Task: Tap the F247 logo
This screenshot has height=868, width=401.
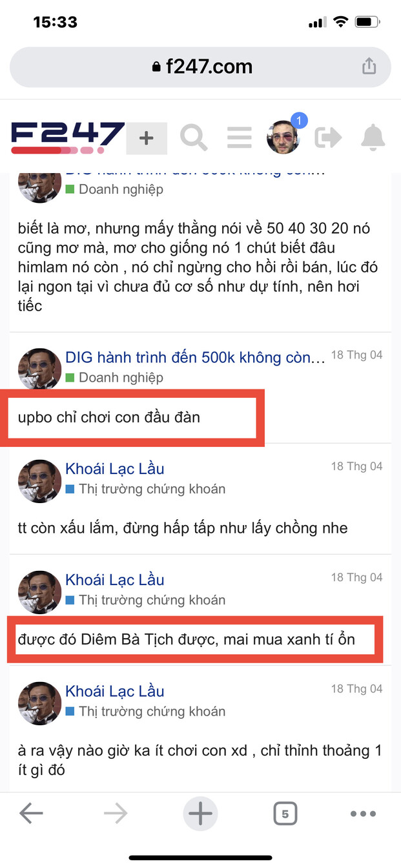Action: click(67, 138)
